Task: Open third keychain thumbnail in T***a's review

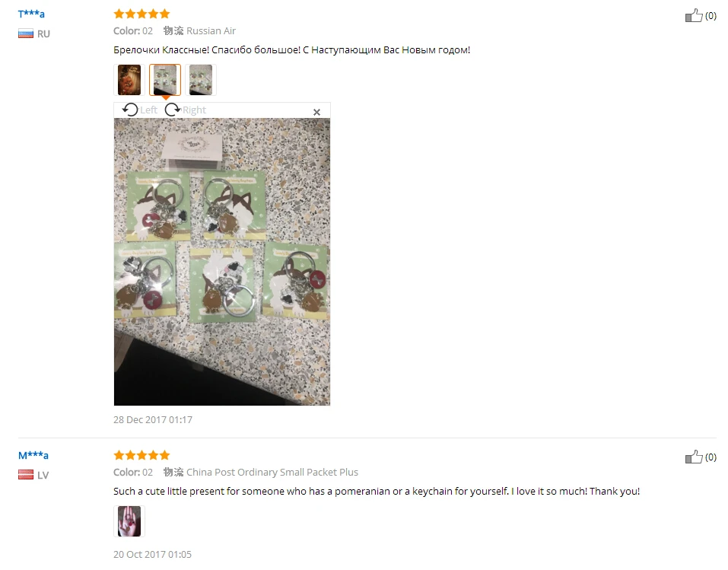Action: pos(201,80)
